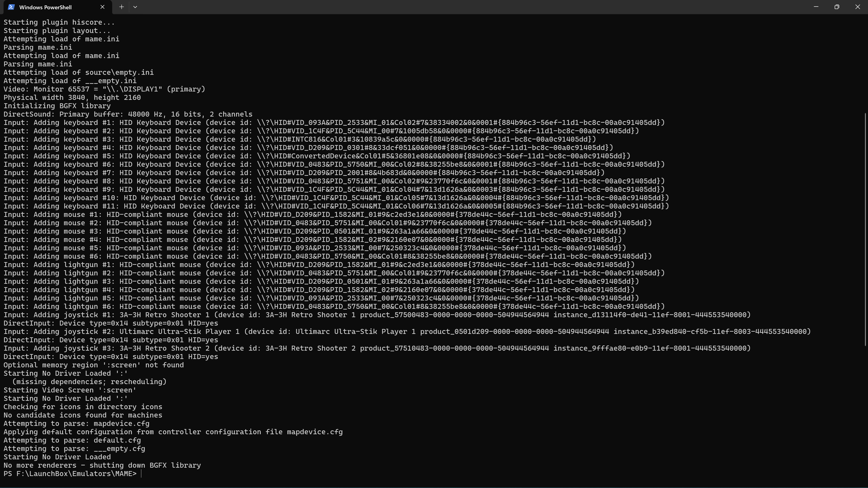Click the 'Adding keyboard #5' line

click(x=317, y=156)
